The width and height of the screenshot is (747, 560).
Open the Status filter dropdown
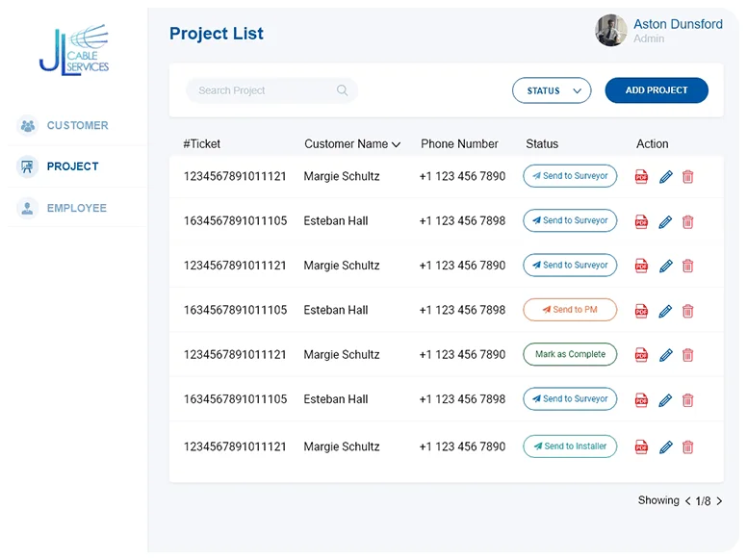(x=552, y=90)
